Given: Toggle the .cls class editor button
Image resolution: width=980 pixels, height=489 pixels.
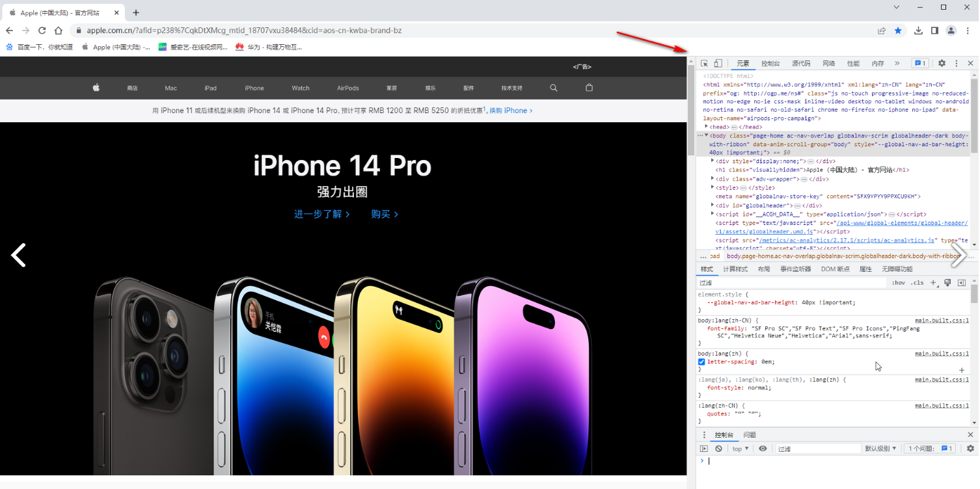Looking at the screenshot, I should (x=917, y=283).
